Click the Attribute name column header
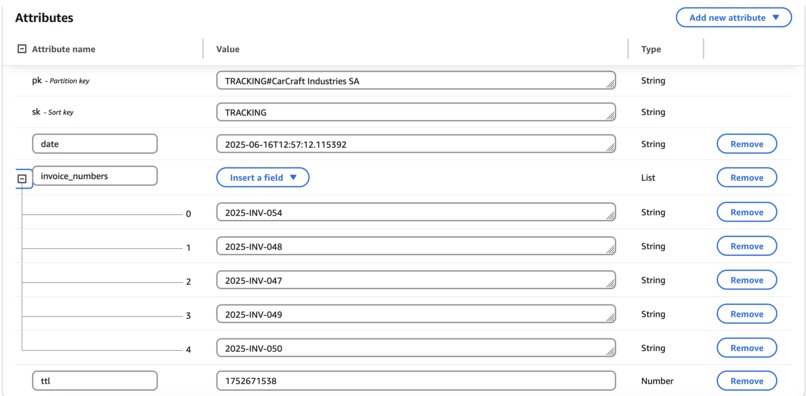This screenshot has height=396, width=806. (63, 49)
